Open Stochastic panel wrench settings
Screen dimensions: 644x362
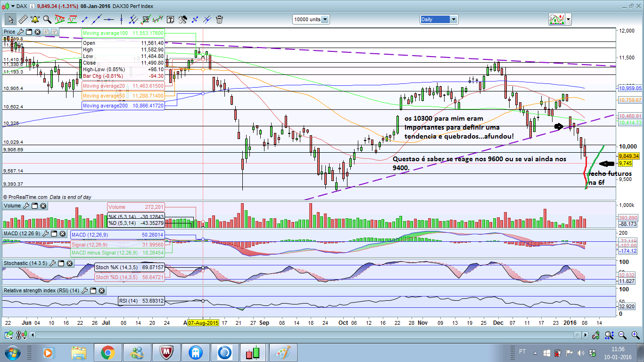(53, 263)
